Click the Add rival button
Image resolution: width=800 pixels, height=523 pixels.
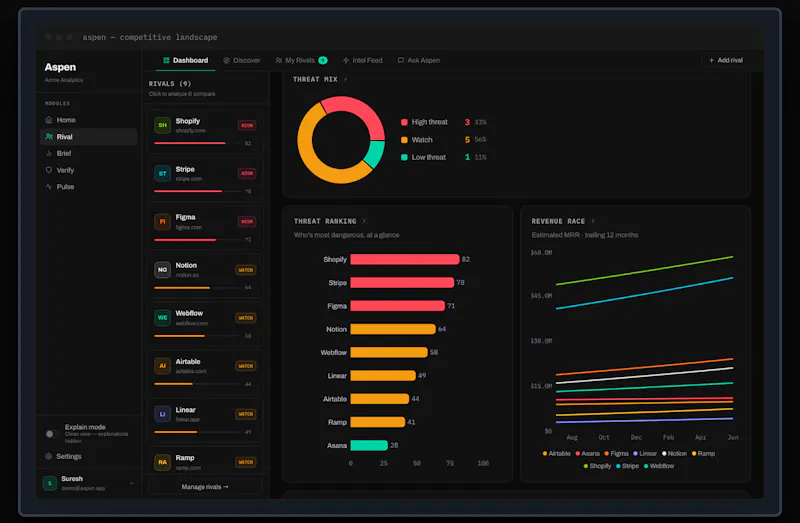pyautogui.click(x=726, y=60)
